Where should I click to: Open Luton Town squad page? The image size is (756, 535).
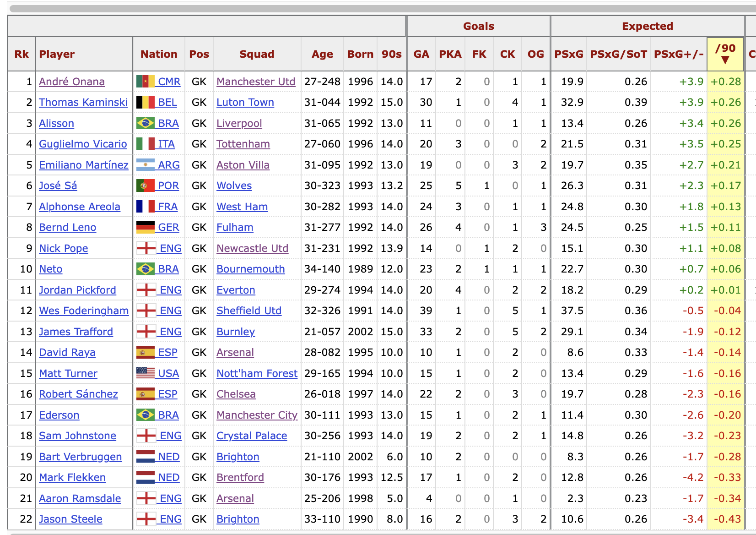point(245,102)
